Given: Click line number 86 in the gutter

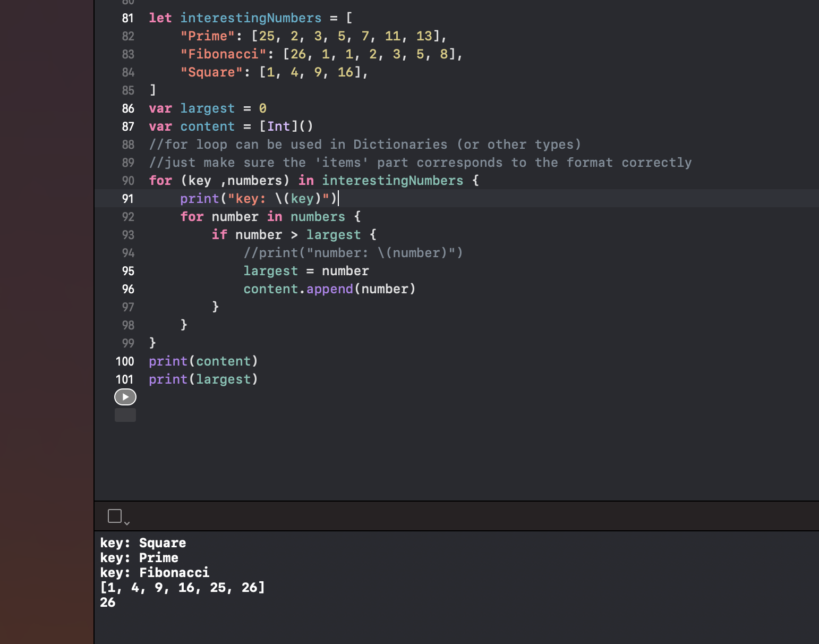Looking at the screenshot, I should click(x=128, y=108).
